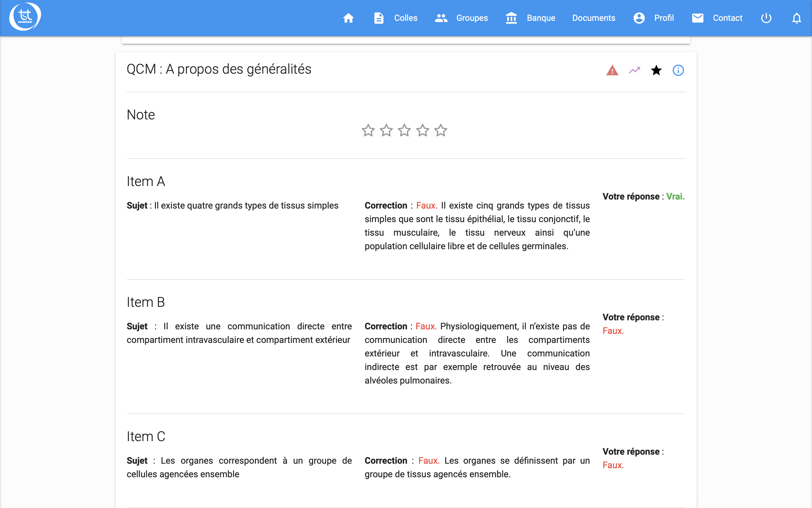Click your "Faux." answer for Item B
This screenshot has width=812, height=508.
[613, 331]
